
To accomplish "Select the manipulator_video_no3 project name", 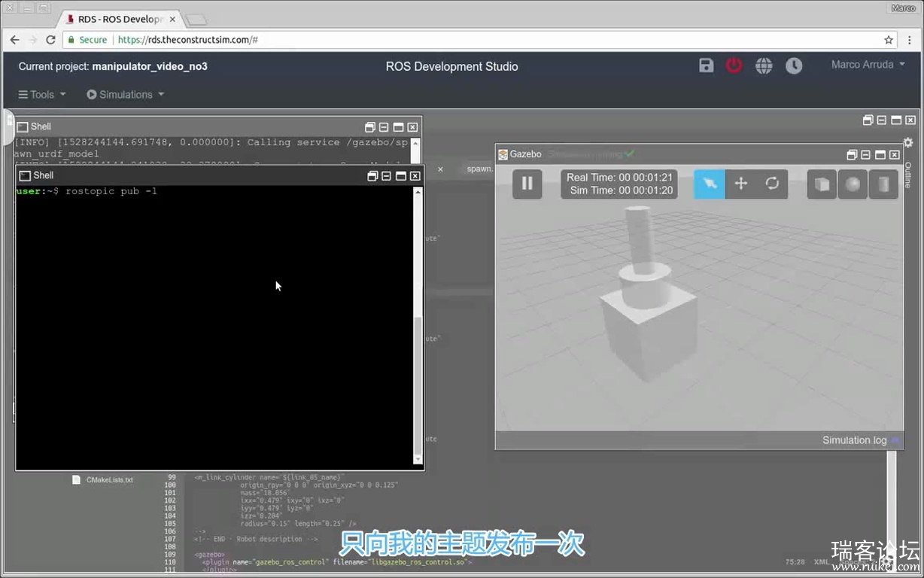I will point(150,66).
